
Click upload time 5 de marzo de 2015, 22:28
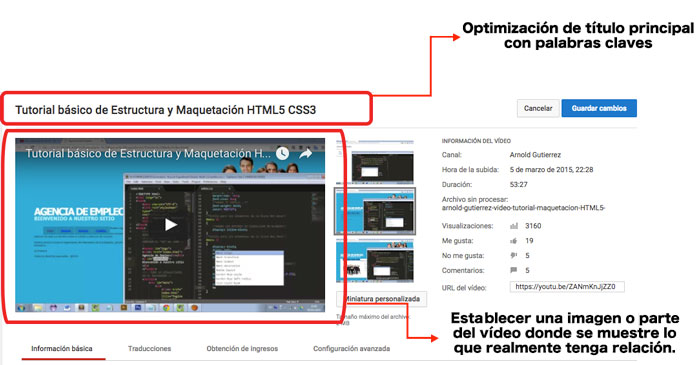pyautogui.click(x=551, y=170)
